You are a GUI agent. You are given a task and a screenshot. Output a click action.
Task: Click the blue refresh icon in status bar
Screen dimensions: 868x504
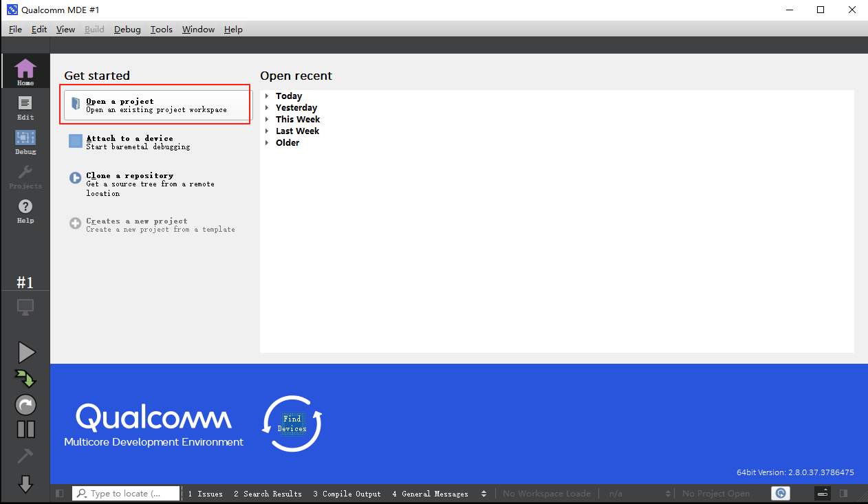781,493
